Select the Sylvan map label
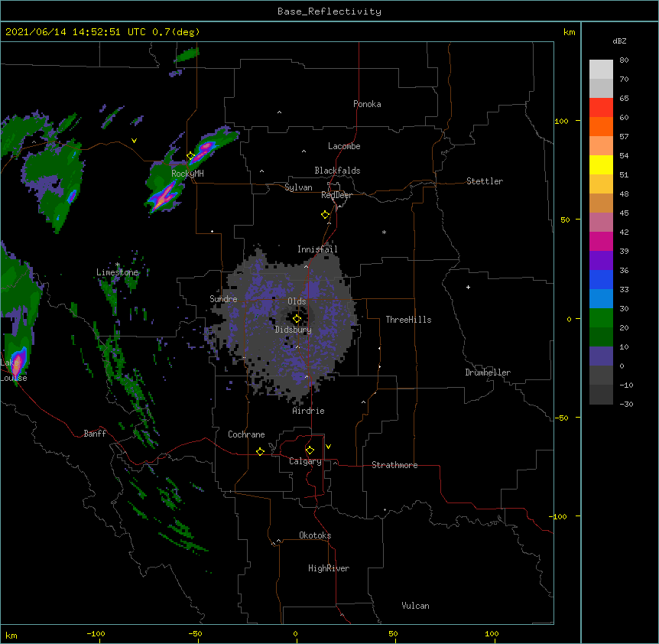The width and height of the screenshot is (659, 644). pos(298,187)
